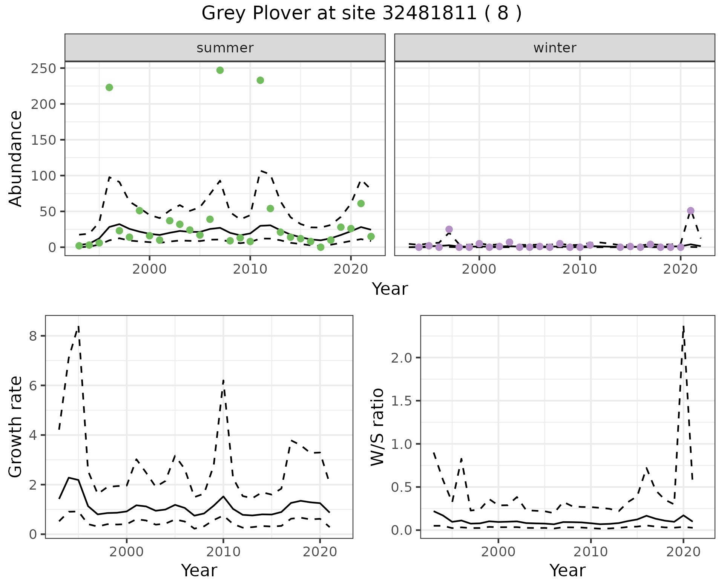724x588 pixels.
Task: Click the green summer point near 2021
Action: [361, 204]
